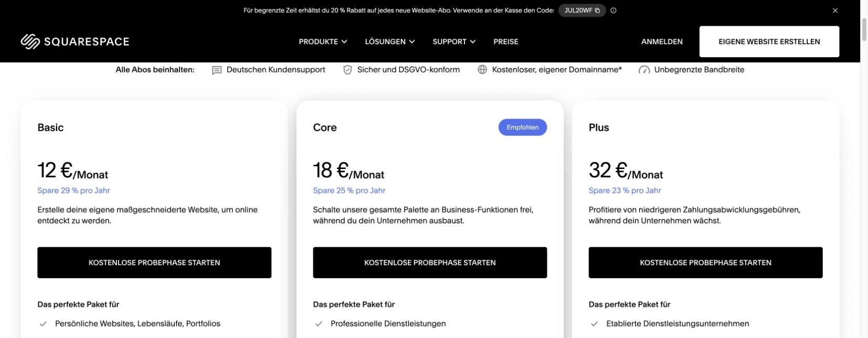Click the 32 €/Monat price
Viewport: 868px width, 338px height.
(626, 171)
